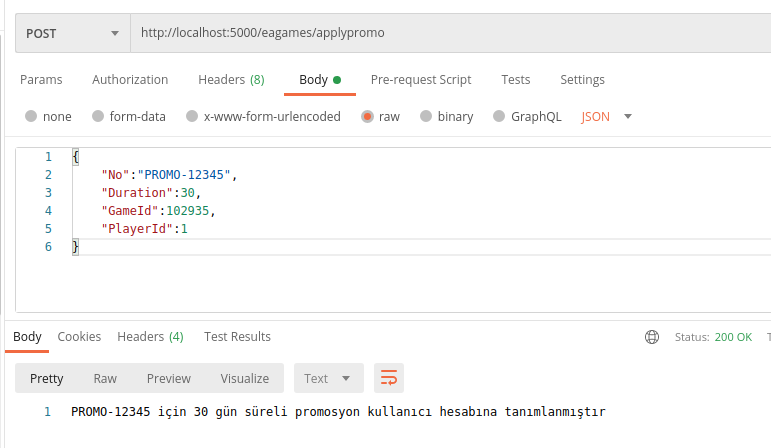This screenshot has height=448, width=771.
Task: Switch response view to Raw
Action: coord(105,378)
